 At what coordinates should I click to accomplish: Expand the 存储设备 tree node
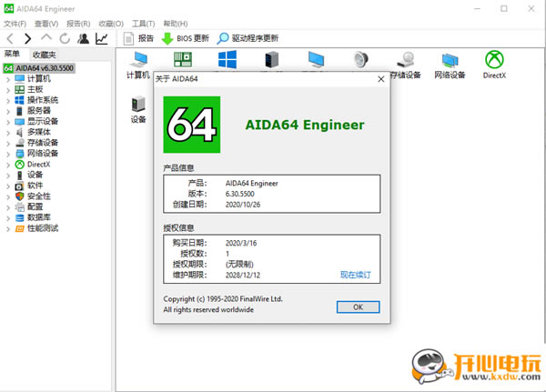tap(8, 144)
